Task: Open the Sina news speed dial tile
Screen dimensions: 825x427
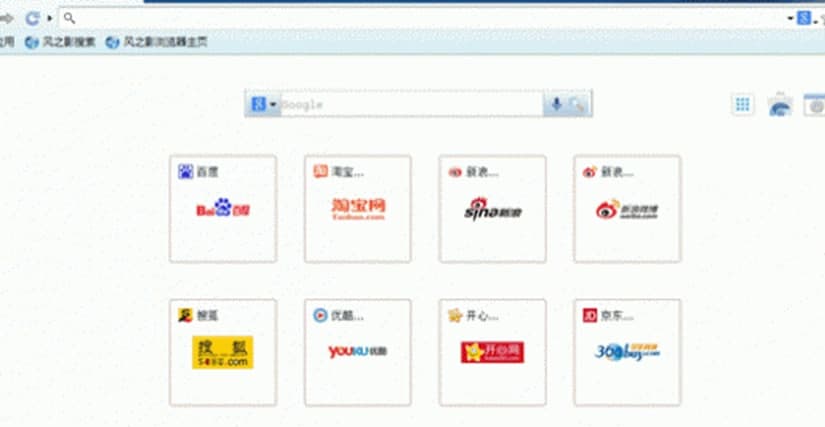Action: click(x=492, y=209)
